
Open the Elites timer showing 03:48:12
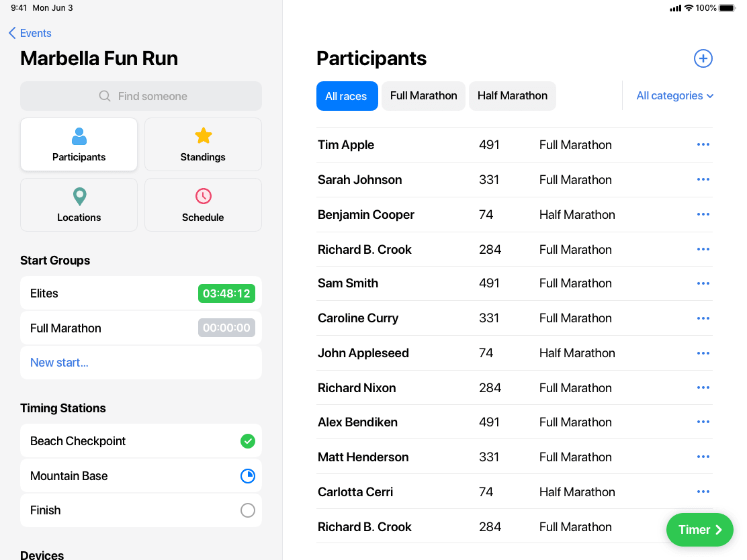coord(226,293)
